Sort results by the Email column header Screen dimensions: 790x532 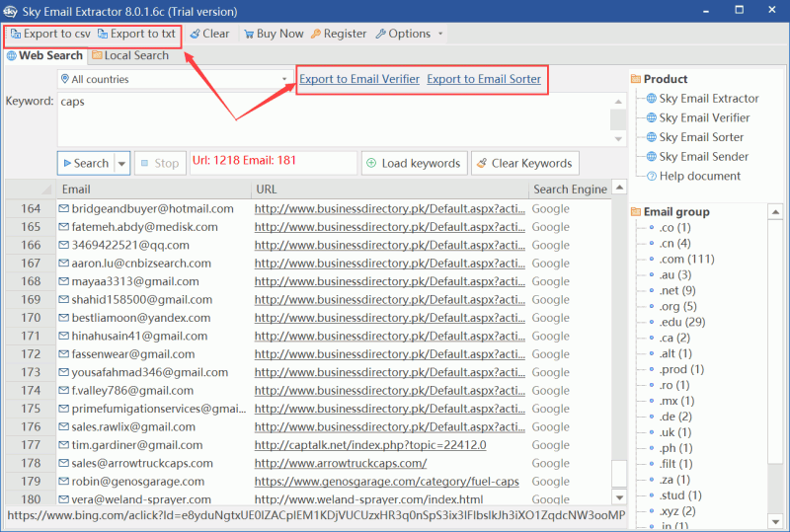[153, 190]
